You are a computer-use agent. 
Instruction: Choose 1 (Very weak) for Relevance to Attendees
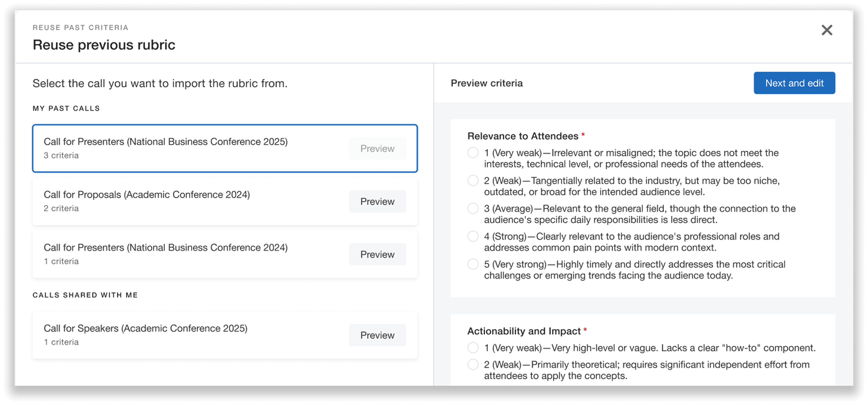[473, 153]
